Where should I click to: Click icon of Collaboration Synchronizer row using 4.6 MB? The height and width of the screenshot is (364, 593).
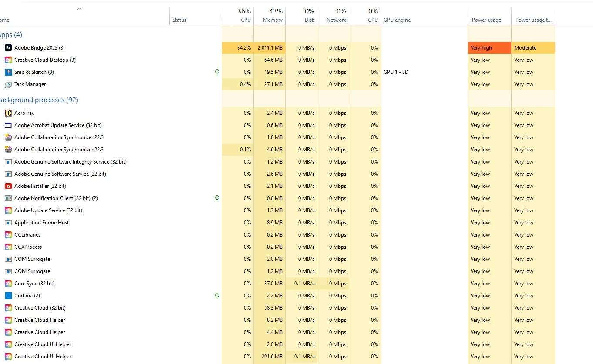click(x=8, y=150)
